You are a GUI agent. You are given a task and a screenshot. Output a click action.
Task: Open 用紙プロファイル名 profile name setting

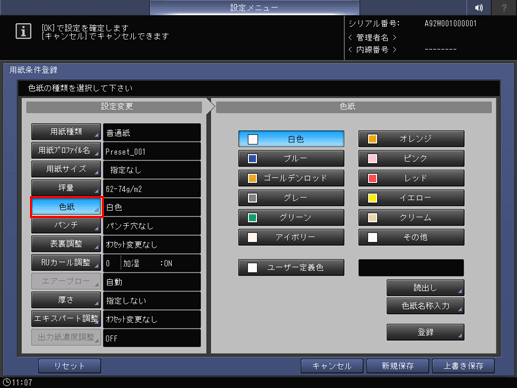[66, 150]
